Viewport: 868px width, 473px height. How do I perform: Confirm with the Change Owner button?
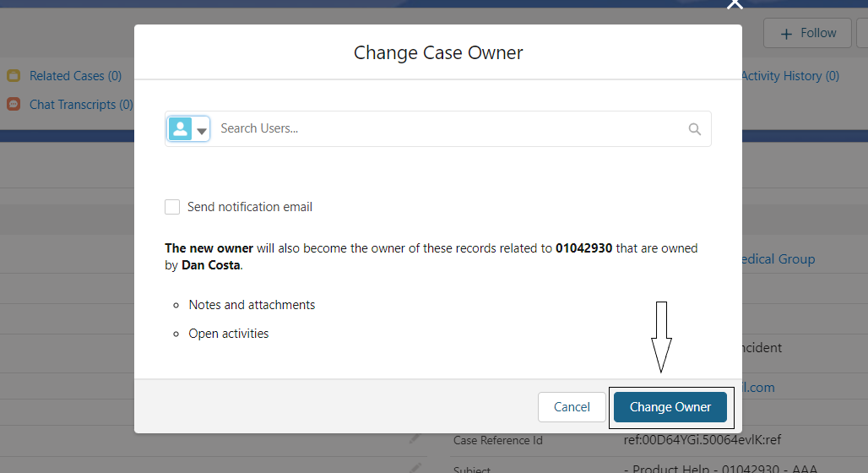pyautogui.click(x=670, y=407)
